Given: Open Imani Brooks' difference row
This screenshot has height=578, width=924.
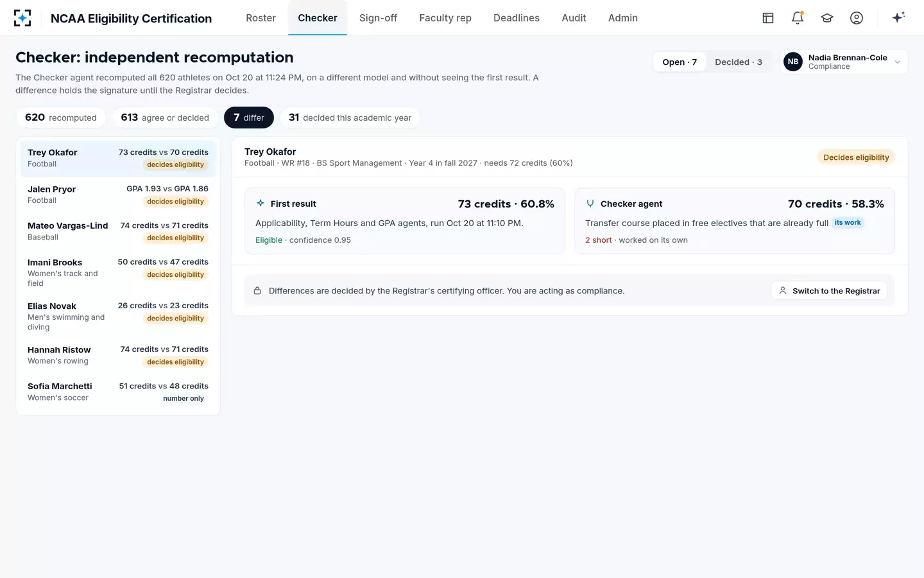Looking at the screenshot, I should click(118, 272).
